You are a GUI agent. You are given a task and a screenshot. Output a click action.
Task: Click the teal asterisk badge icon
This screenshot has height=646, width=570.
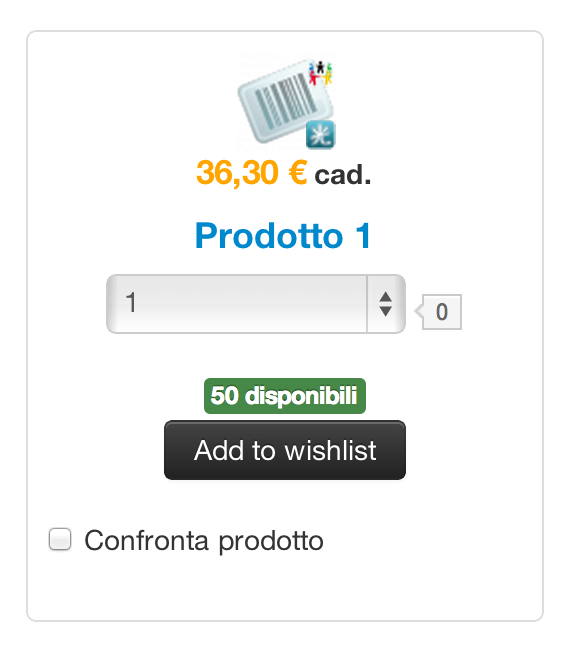(x=321, y=135)
